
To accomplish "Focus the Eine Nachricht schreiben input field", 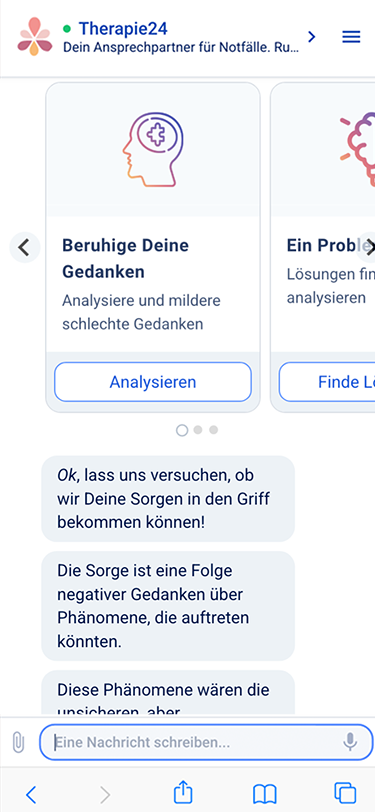I will tap(206, 742).
